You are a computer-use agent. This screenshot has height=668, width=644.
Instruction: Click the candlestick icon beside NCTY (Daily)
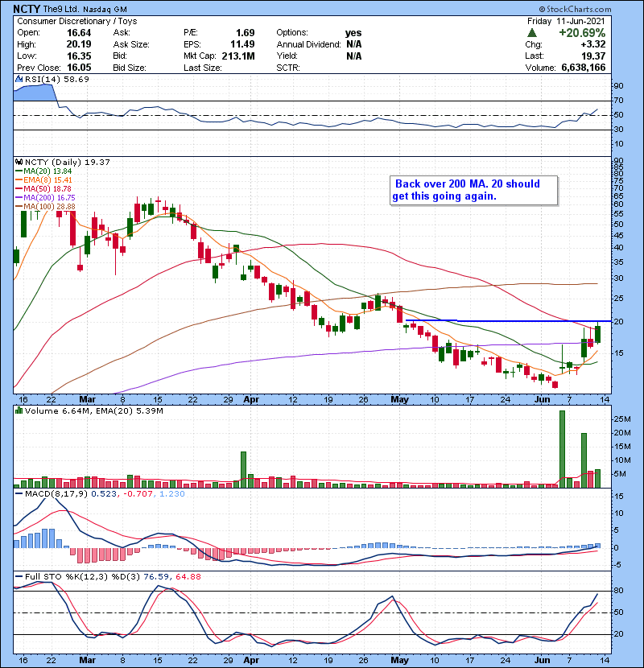tap(19, 163)
